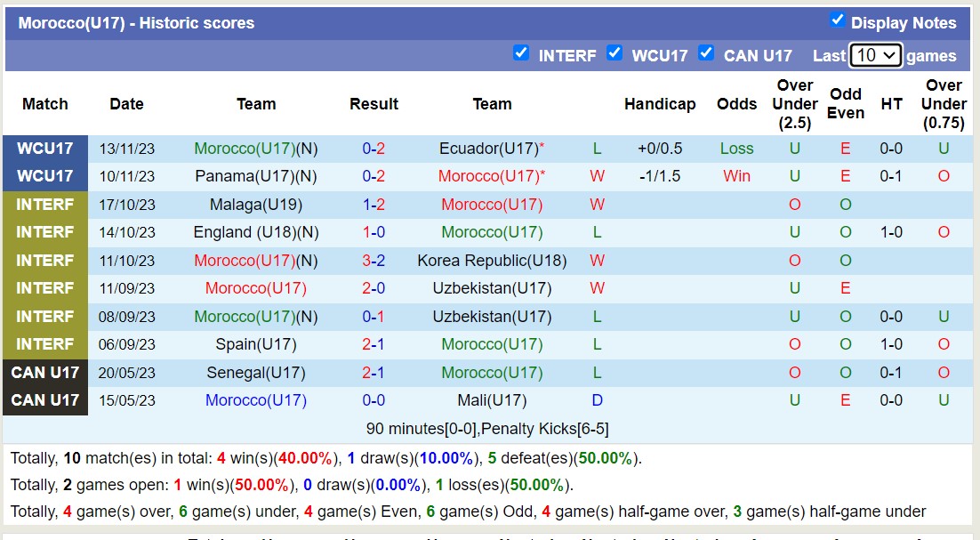
Task: Open Mali(U17) team page
Action: point(492,400)
